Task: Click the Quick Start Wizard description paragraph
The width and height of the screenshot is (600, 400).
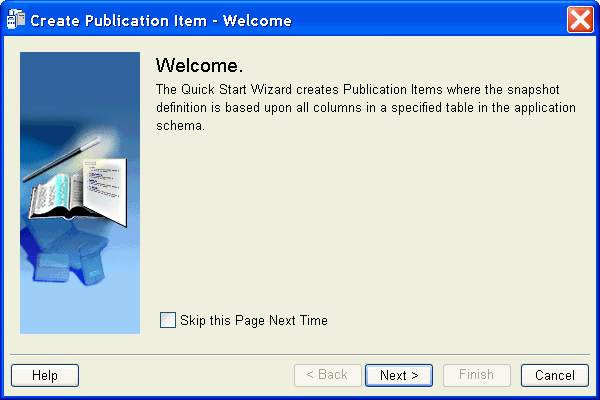Action: pyautogui.click(x=366, y=108)
